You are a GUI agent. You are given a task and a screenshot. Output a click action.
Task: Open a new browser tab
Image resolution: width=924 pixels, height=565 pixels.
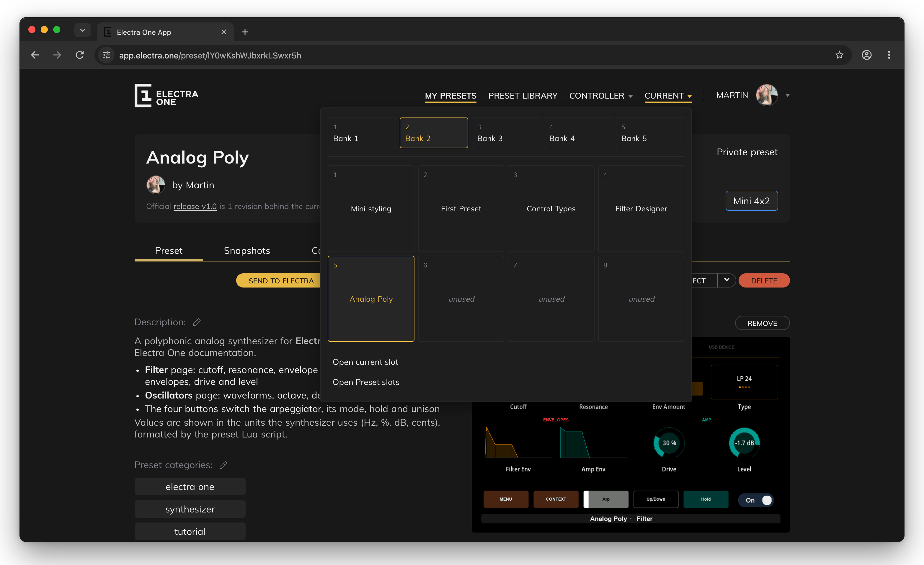tap(245, 32)
